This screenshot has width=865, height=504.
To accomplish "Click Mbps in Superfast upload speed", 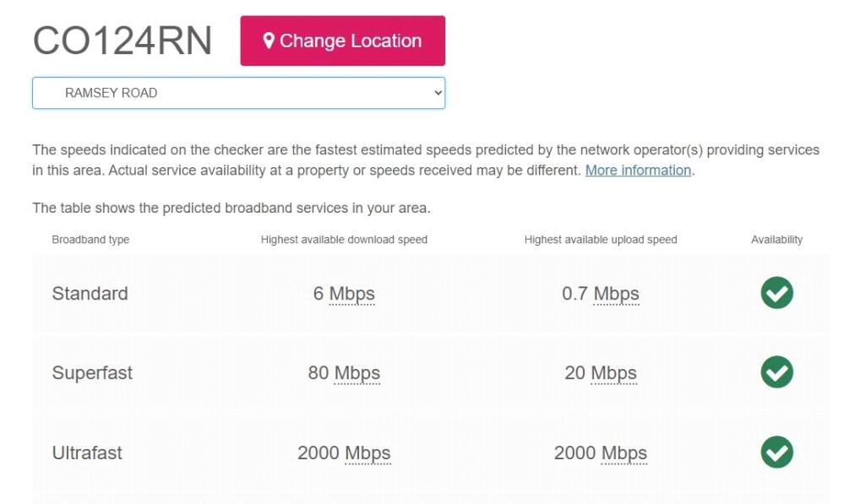I will [x=613, y=373].
